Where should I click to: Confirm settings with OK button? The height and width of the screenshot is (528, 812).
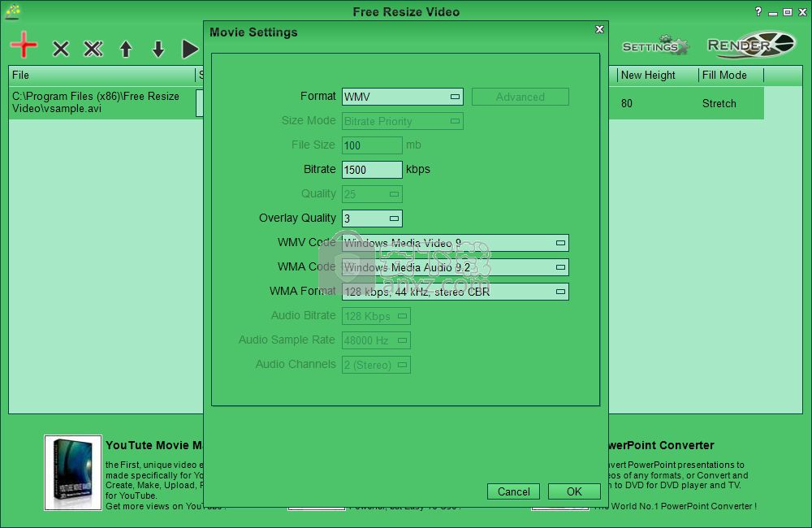click(x=574, y=491)
